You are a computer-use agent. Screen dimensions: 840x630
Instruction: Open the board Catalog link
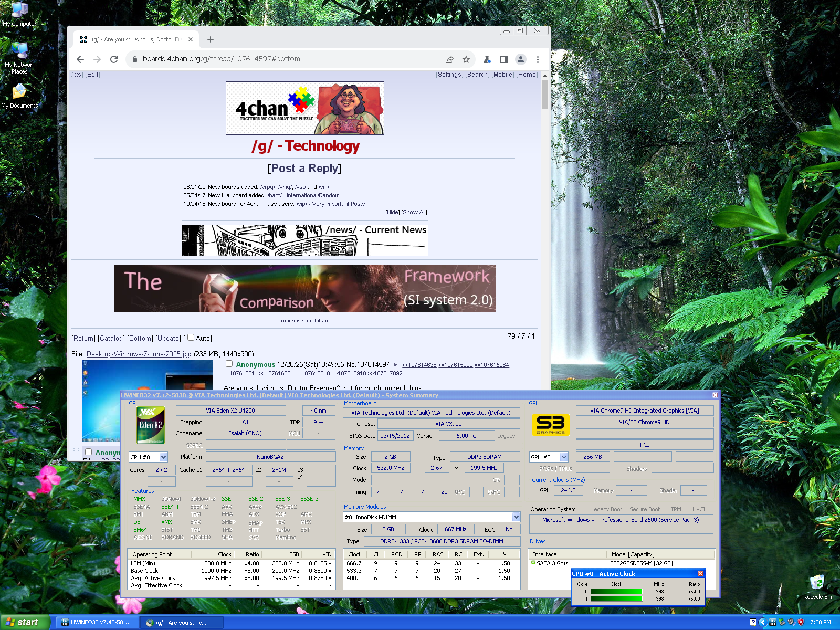[x=111, y=339]
